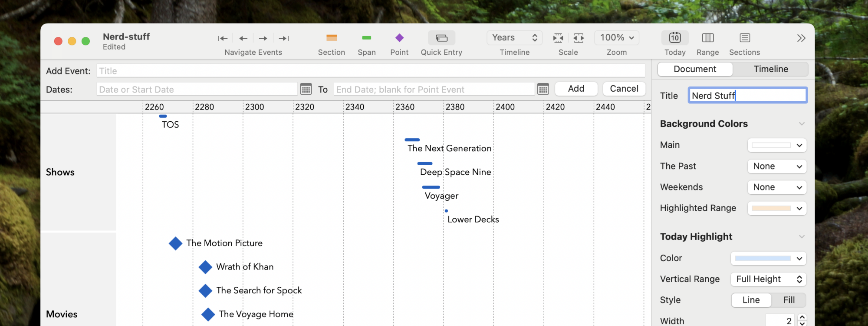Click the 2300 year label
The width and height of the screenshot is (868, 326).
click(255, 107)
